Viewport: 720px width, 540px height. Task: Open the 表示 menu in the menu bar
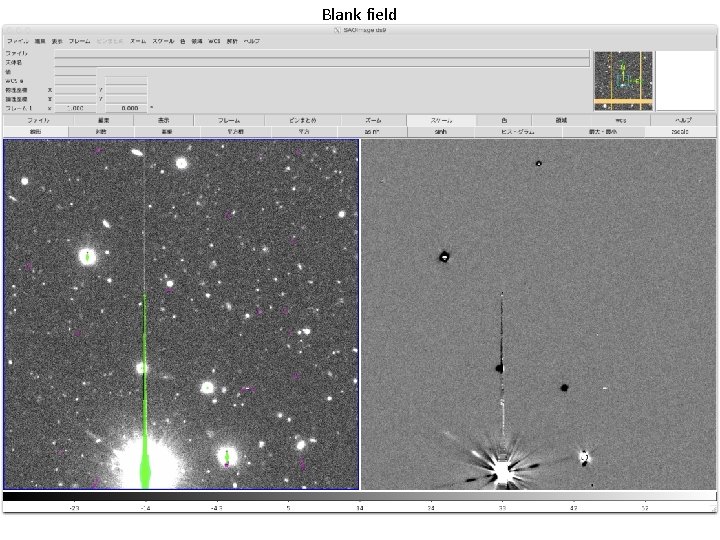[57, 41]
